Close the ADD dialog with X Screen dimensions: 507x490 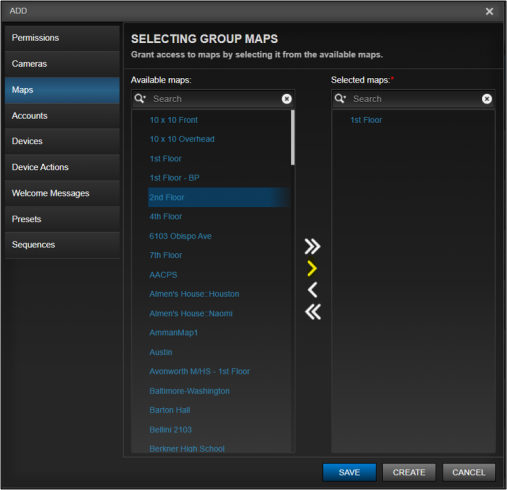[489, 11]
